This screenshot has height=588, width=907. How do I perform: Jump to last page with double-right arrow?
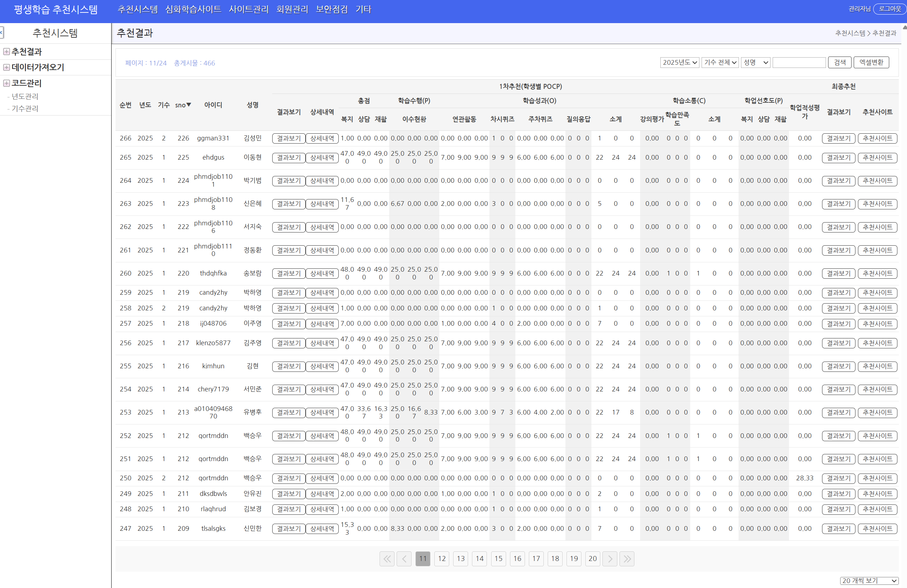coord(627,558)
